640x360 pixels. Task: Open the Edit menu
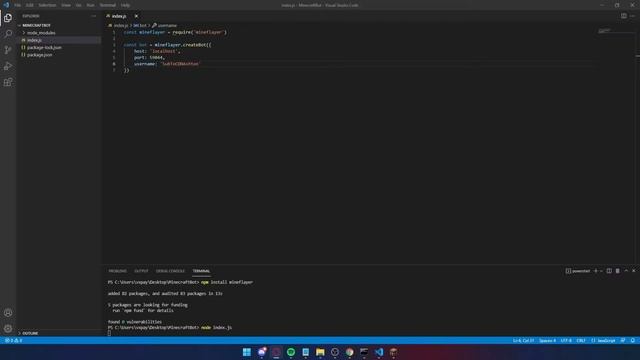click(30, 5)
